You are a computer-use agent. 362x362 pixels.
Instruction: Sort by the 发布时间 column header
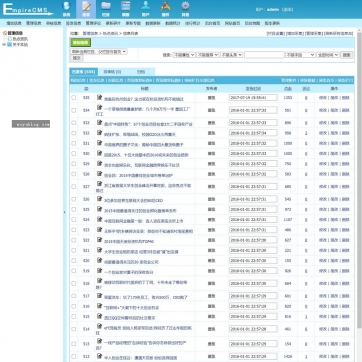click(253, 89)
